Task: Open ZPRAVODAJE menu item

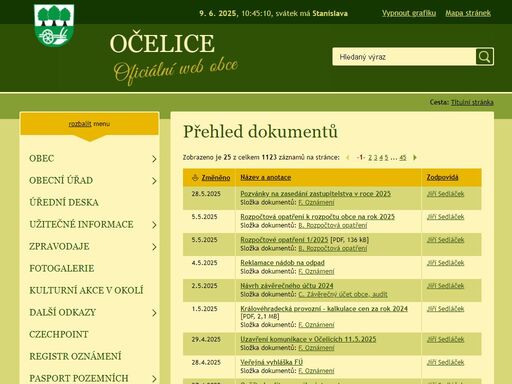Action: (59, 246)
